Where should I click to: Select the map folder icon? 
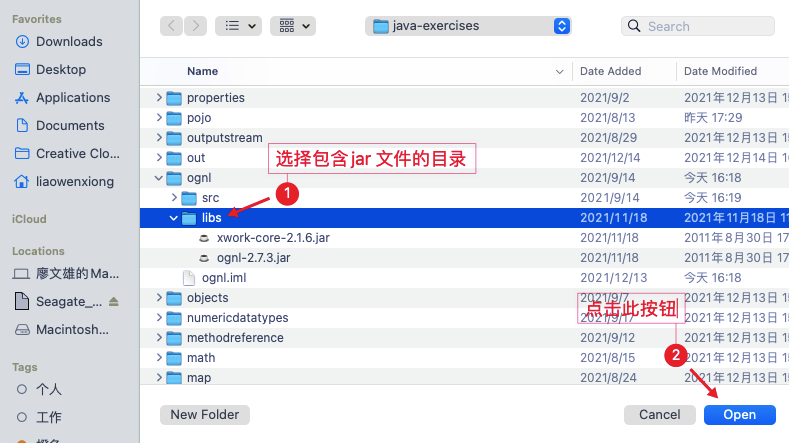pos(174,378)
